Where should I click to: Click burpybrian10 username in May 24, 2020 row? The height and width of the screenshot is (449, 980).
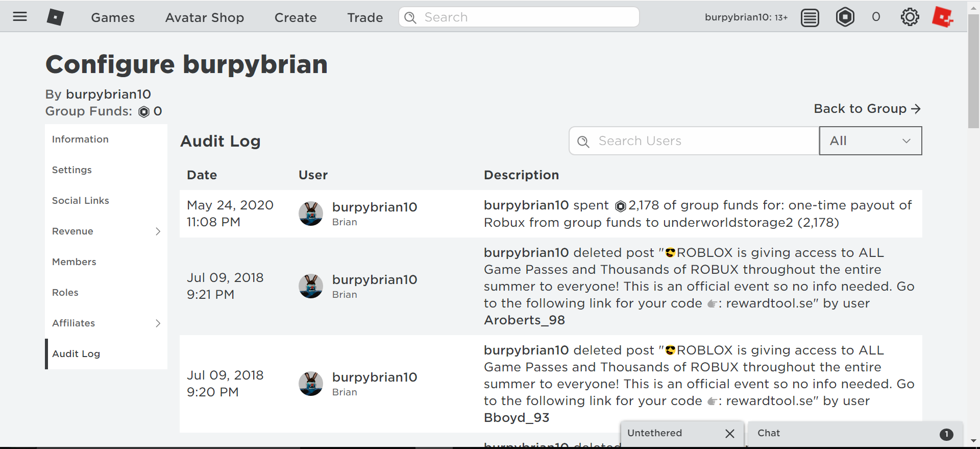point(375,207)
